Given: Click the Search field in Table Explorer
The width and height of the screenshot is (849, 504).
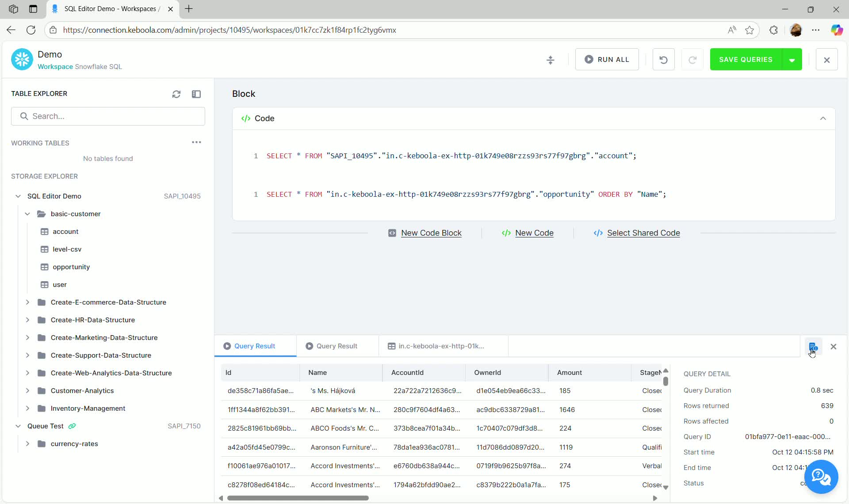Looking at the screenshot, I should (x=108, y=116).
